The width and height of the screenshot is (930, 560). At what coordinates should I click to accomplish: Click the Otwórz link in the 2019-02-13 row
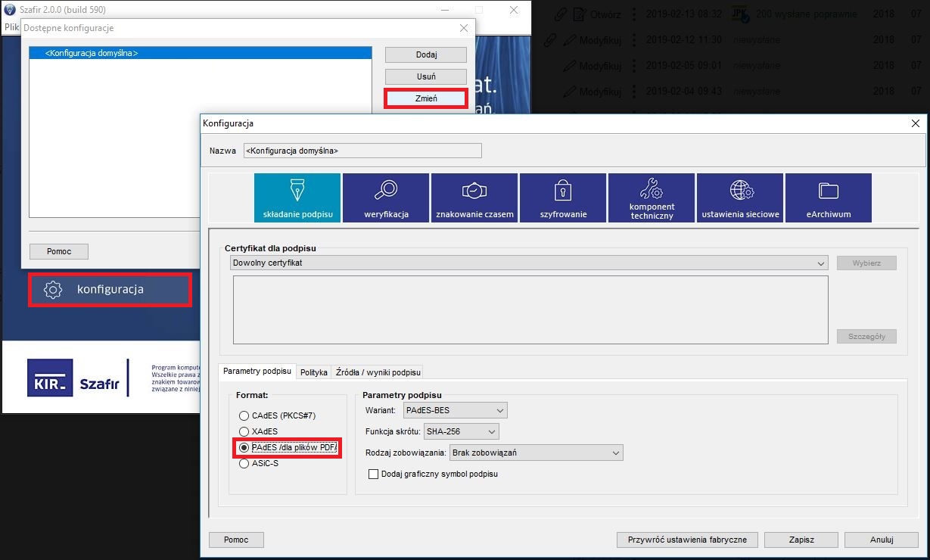pyautogui.click(x=605, y=14)
